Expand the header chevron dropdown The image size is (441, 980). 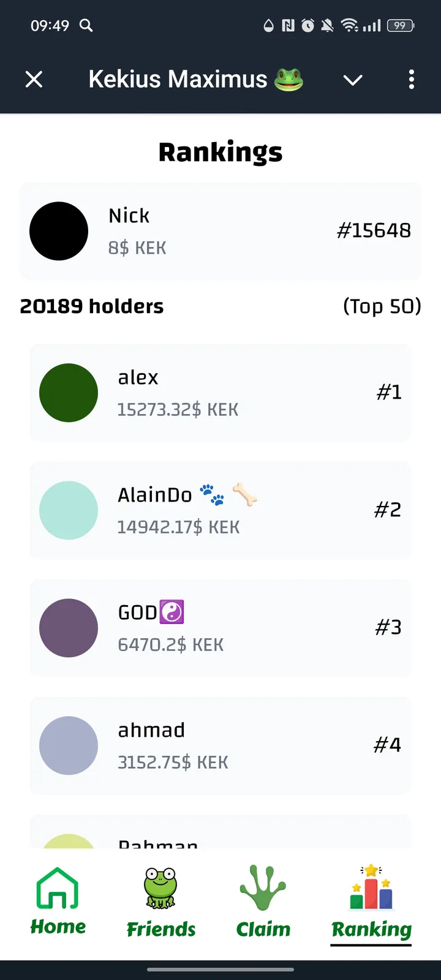pyautogui.click(x=353, y=80)
